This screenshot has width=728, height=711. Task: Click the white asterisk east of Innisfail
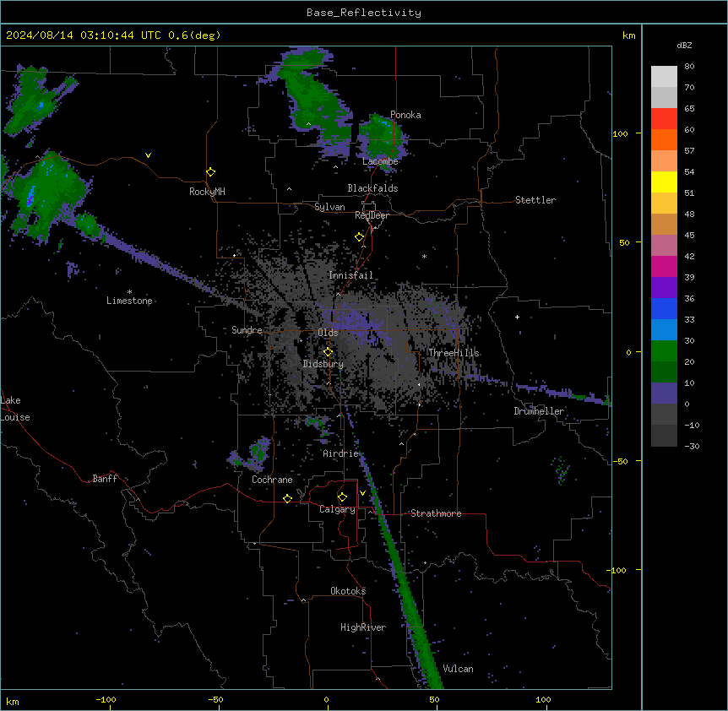pyautogui.click(x=424, y=256)
